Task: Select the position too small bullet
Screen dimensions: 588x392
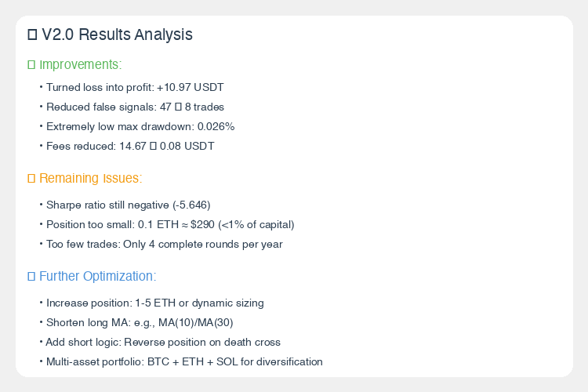Action: 170,225
